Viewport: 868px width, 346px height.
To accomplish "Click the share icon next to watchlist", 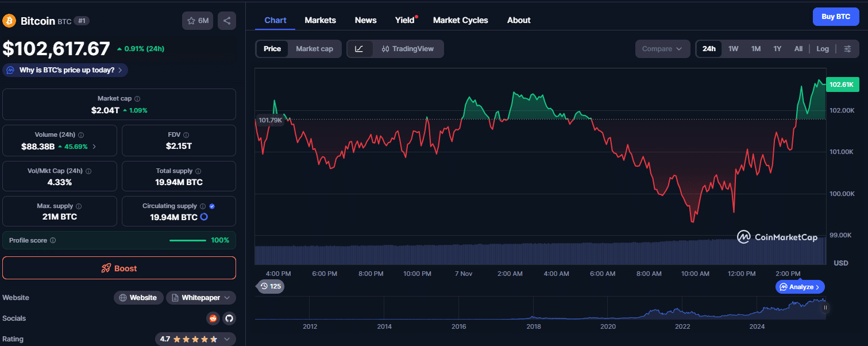I will point(227,21).
